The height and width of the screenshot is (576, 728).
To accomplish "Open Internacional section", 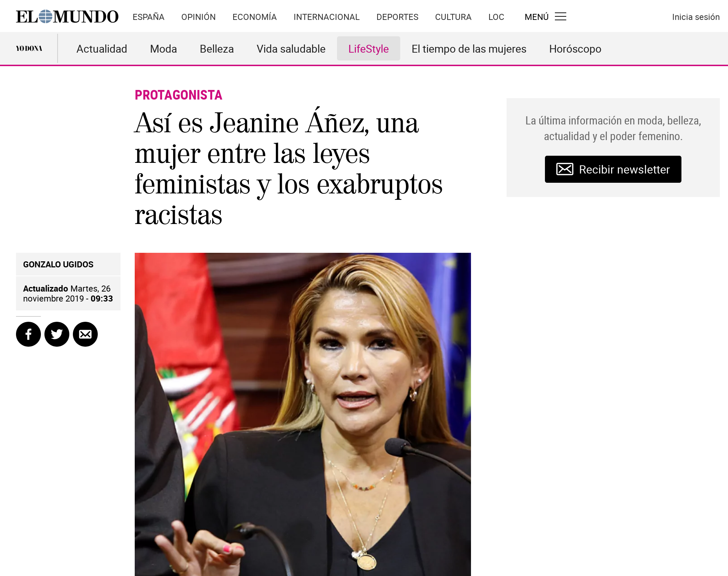I will [x=327, y=17].
